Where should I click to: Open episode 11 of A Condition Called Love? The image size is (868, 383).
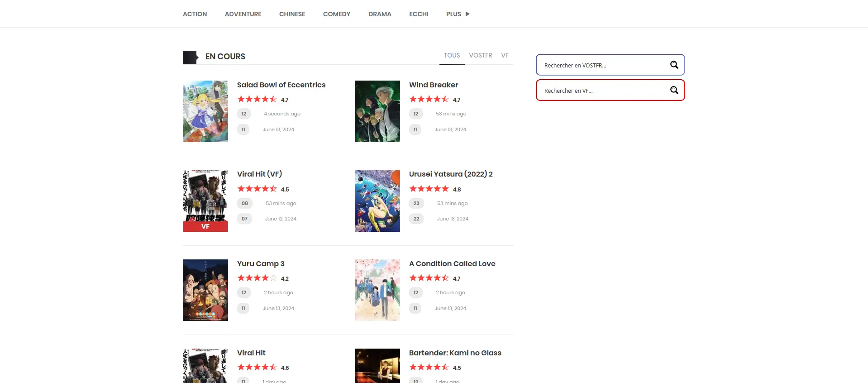point(415,308)
